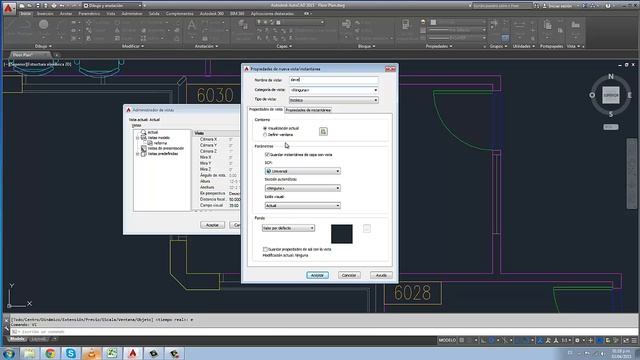The width and height of the screenshot is (640, 360).
Task: Select the Visualización actual radio button
Action: click(x=265, y=128)
